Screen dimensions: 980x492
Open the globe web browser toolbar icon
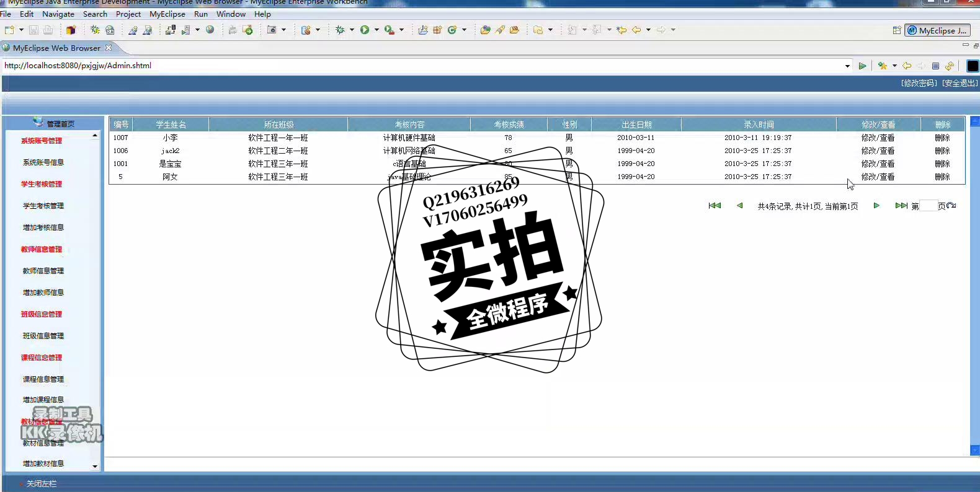click(210, 30)
